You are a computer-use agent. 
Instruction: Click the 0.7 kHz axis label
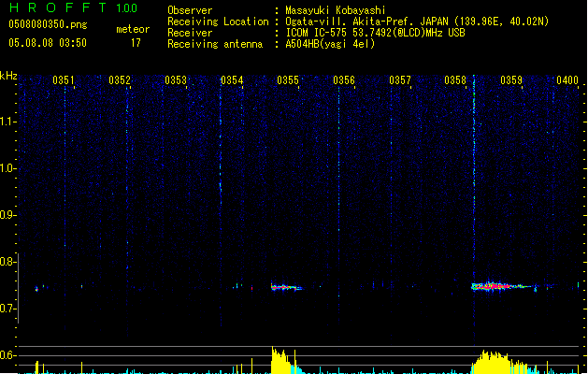pos(8,309)
